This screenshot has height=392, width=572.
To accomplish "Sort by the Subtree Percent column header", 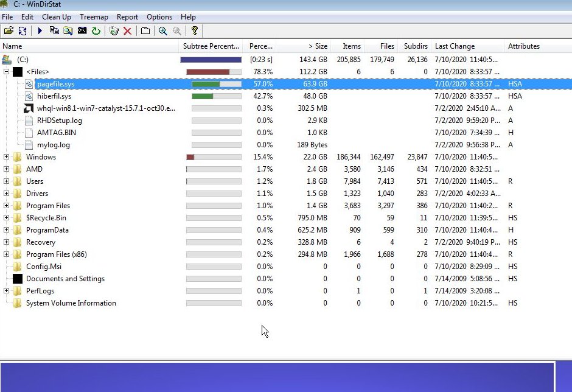I will [211, 46].
